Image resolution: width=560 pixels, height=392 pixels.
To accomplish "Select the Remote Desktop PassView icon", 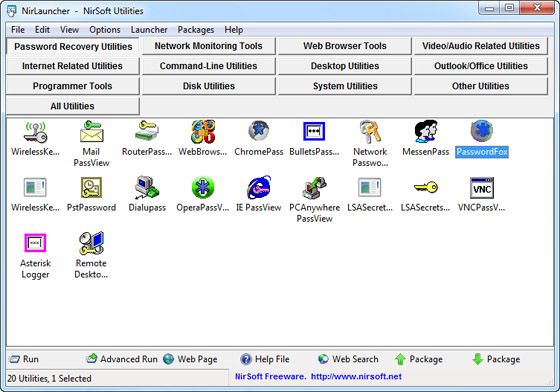I will [x=91, y=243].
